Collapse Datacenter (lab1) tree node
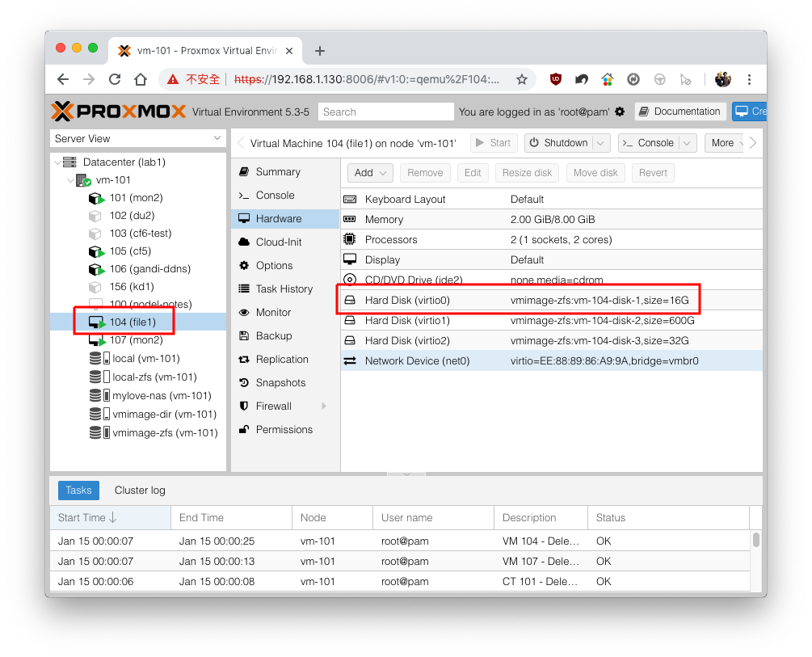The image size is (812, 657). [x=57, y=162]
